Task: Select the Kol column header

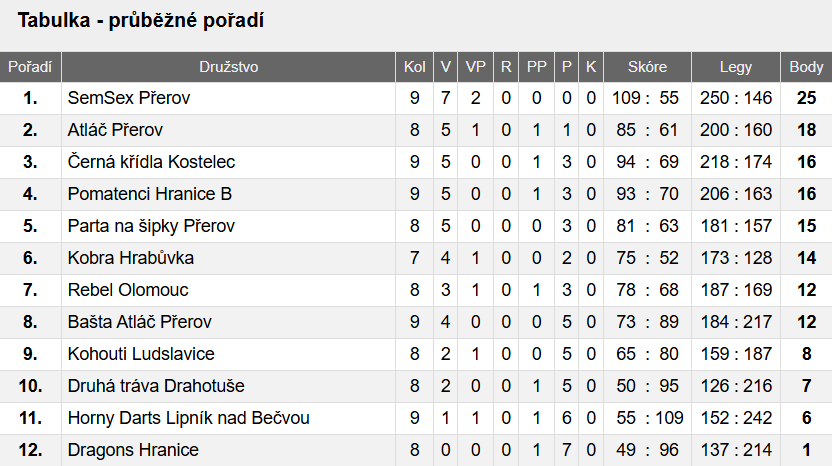Action: pyautogui.click(x=414, y=67)
